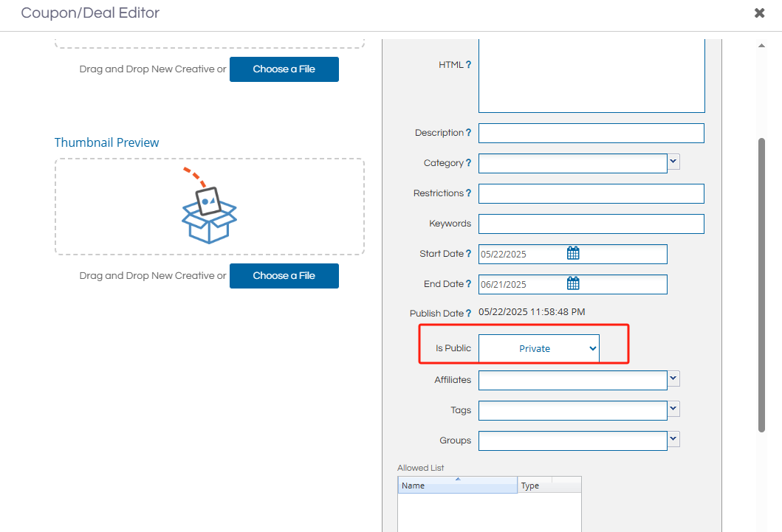Click the Keywords input field
The height and width of the screenshot is (532, 782).
(x=591, y=224)
